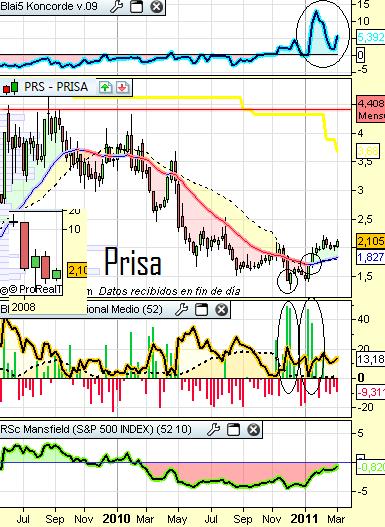The image size is (385, 527).
Task: Click the red down arrow next to PRISA
Action: (122, 87)
